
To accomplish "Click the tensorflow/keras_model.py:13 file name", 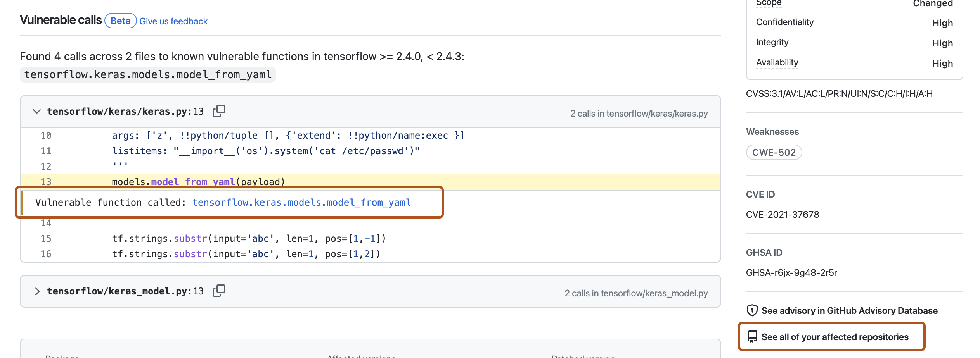I will [125, 291].
